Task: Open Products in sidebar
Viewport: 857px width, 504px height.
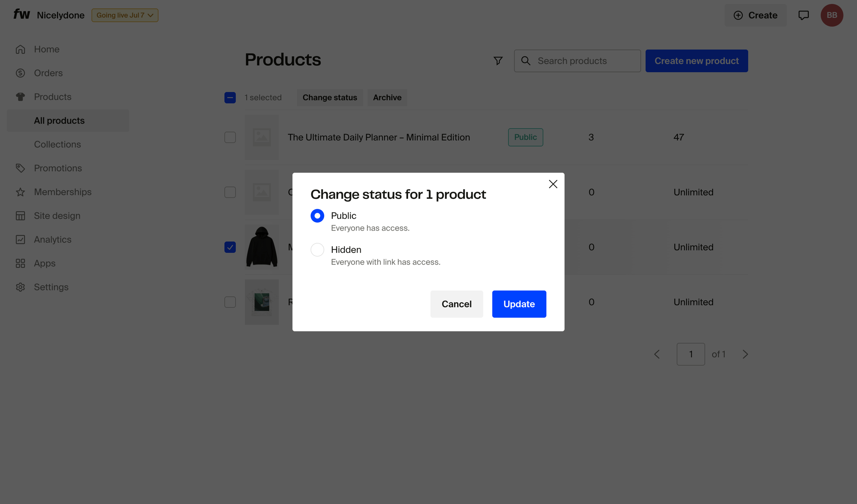Action: tap(68, 97)
